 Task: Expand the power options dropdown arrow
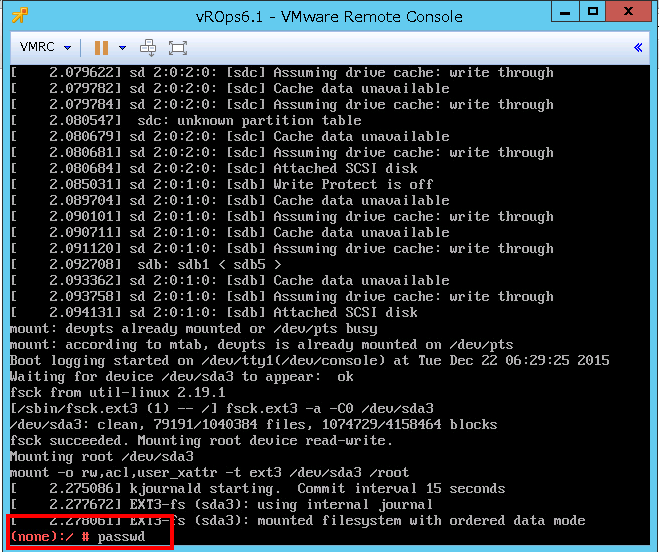click(x=122, y=48)
